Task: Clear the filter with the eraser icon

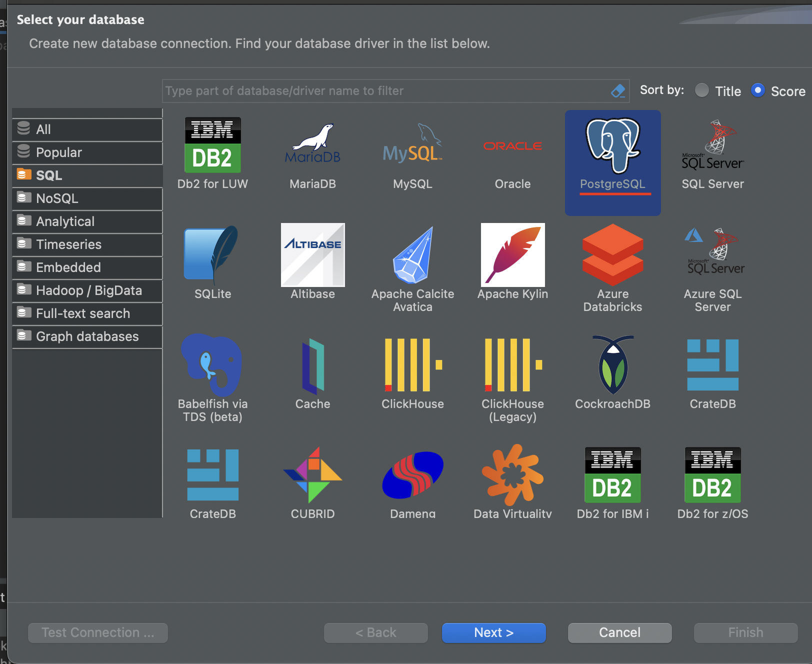Action: 618,90
